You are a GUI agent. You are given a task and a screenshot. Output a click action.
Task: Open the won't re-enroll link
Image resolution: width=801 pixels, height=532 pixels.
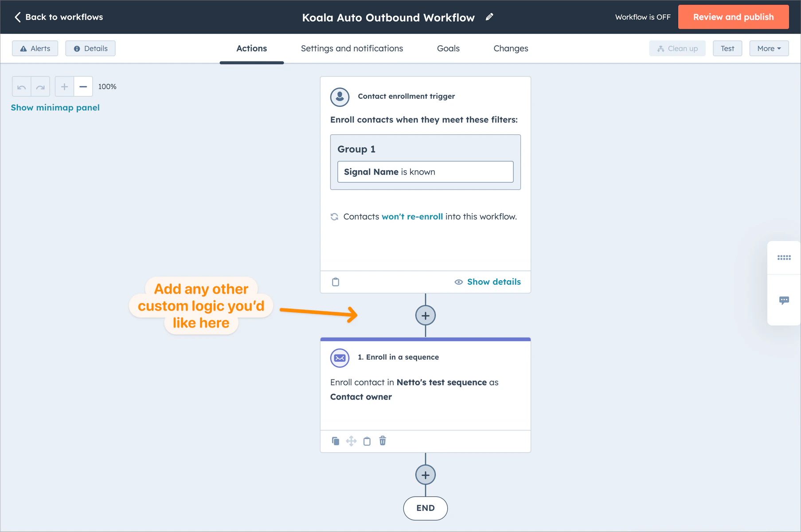412,216
